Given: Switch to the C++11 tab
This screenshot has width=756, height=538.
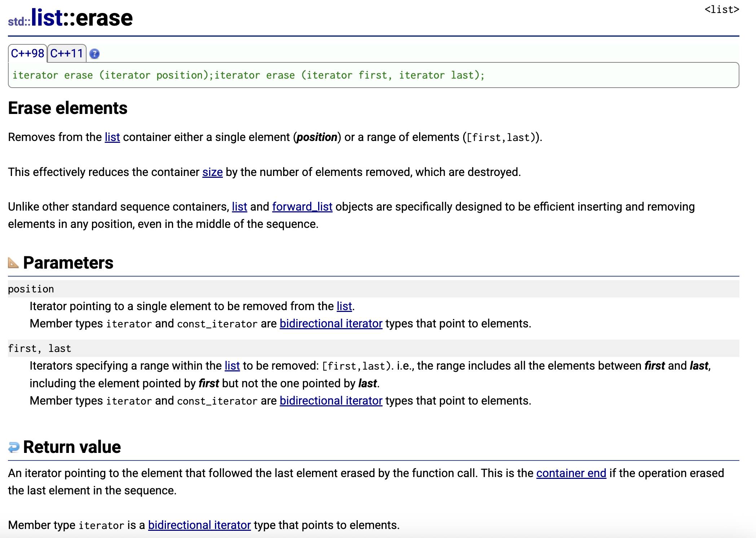Looking at the screenshot, I should 67,53.
